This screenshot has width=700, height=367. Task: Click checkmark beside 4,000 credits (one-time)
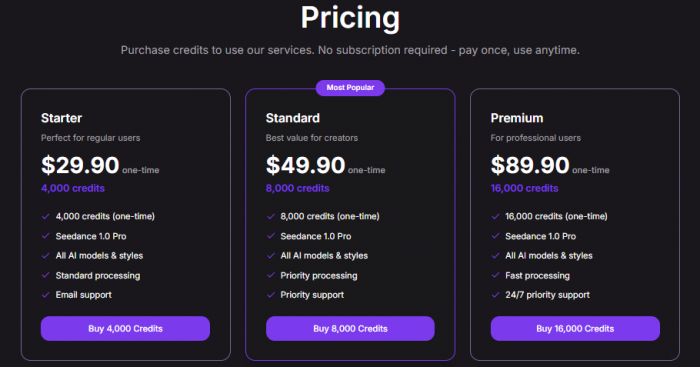coord(46,217)
